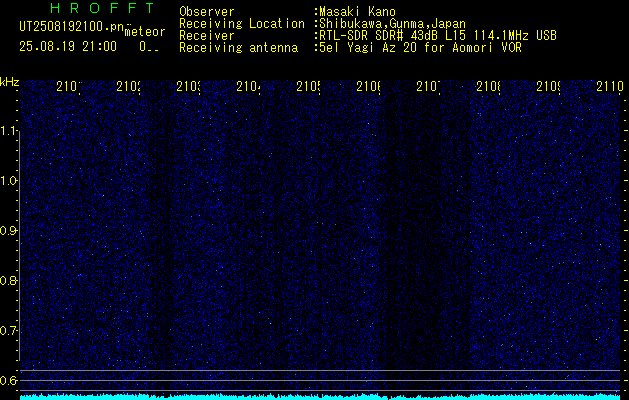Click the observer name Masaki Kano
This screenshot has height=400, width=629.
pyautogui.click(x=357, y=12)
